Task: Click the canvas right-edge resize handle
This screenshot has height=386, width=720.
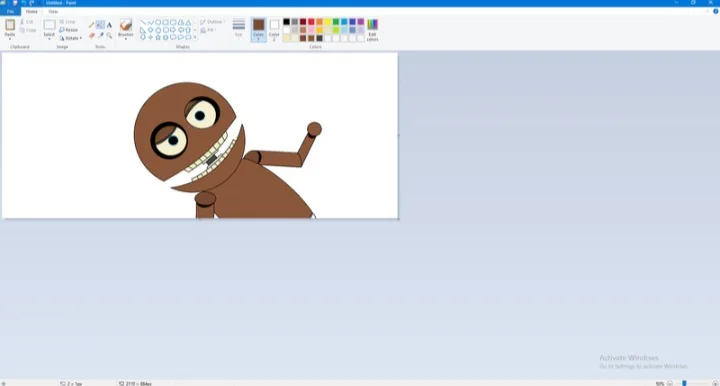Action: [x=398, y=135]
